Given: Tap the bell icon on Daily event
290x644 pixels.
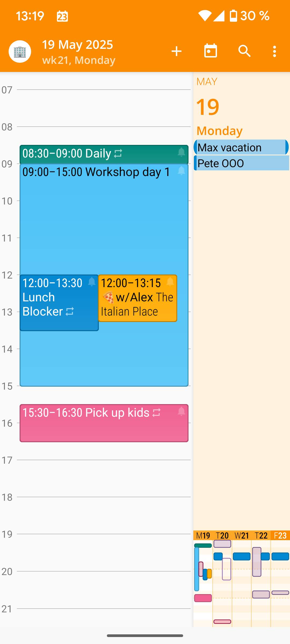Looking at the screenshot, I should tap(182, 152).
